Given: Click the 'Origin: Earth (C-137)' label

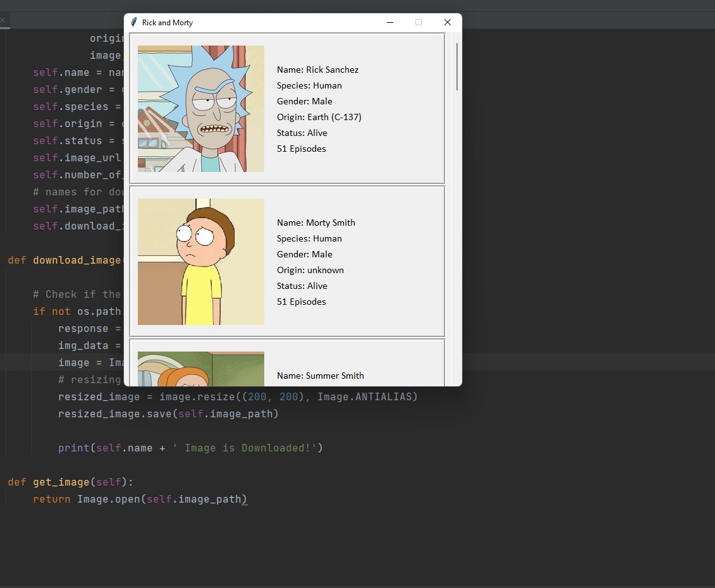Looking at the screenshot, I should click(319, 117).
